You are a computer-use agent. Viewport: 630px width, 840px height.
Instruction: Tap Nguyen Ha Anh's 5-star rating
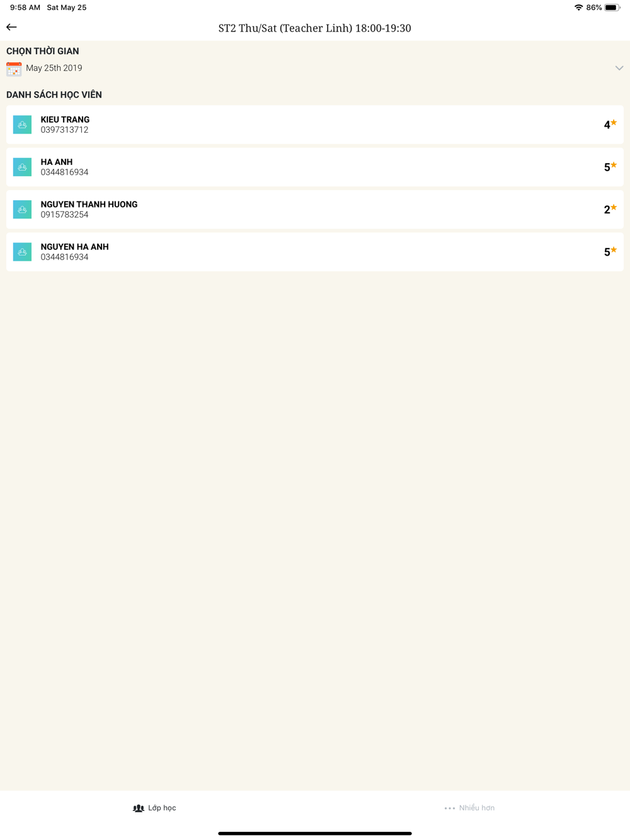pyautogui.click(x=610, y=252)
